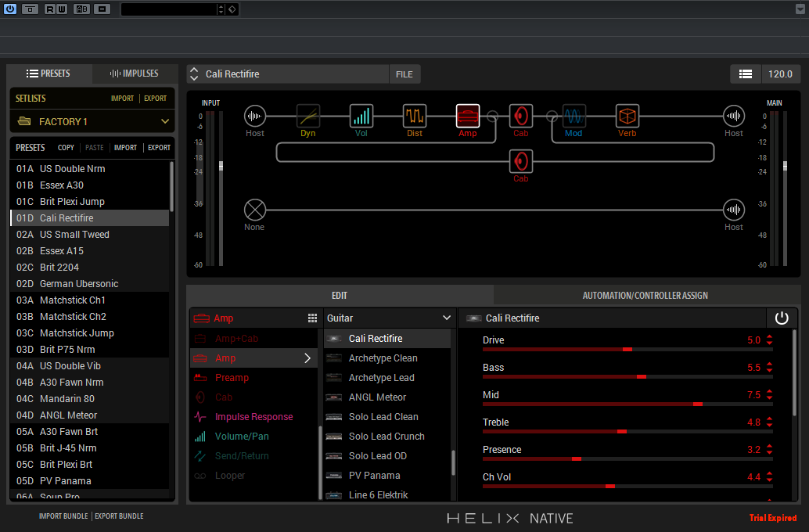Step the Cali Rectifire preset with up/down arrows
This screenshot has width=809, height=532.
194,74
